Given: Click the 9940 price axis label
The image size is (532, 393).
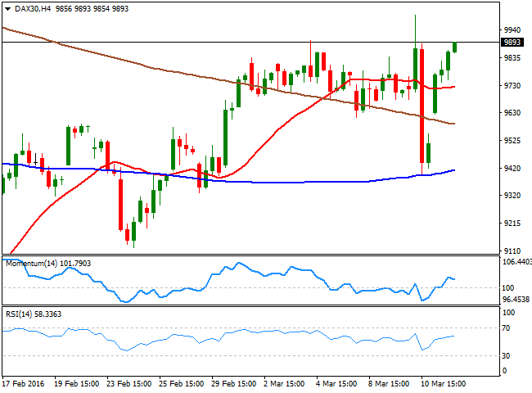Looking at the screenshot, I should 512,30.
